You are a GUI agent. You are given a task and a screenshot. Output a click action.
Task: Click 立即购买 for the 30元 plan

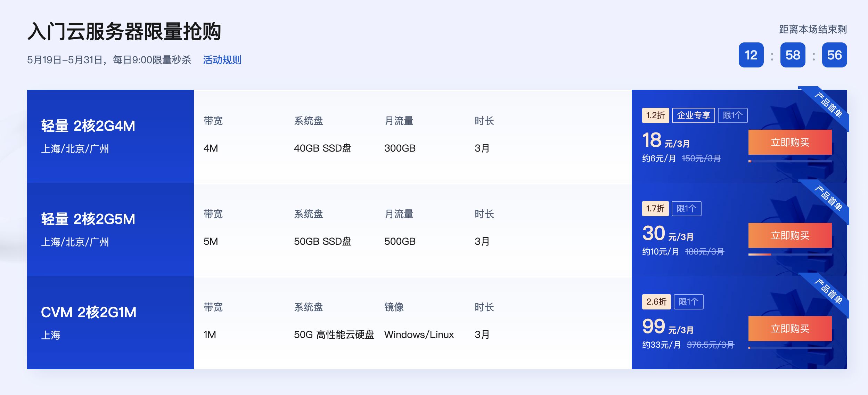(790, 235)
